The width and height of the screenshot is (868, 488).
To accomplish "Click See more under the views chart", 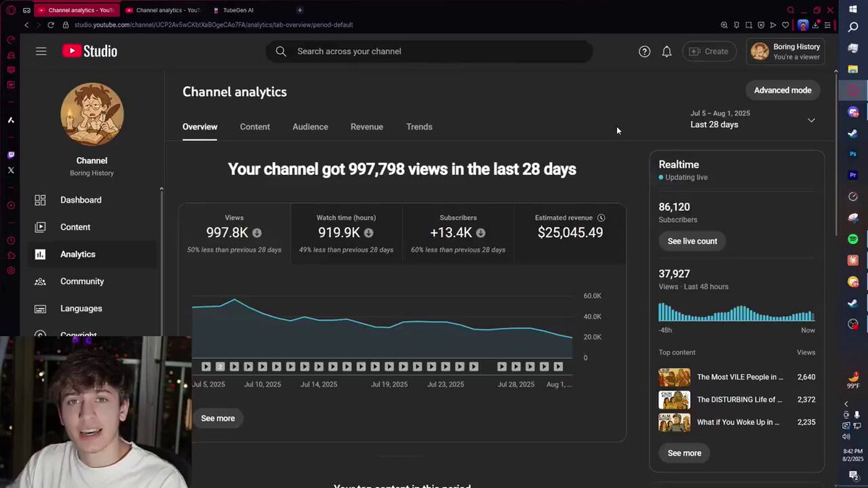I will coord(218,418).
